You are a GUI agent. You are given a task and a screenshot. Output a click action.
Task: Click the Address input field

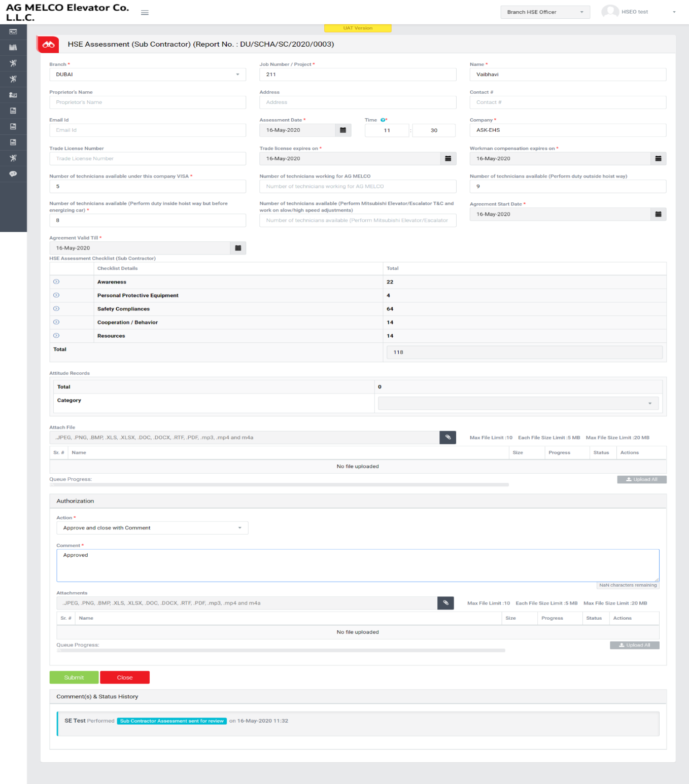(x=358, y=102)
